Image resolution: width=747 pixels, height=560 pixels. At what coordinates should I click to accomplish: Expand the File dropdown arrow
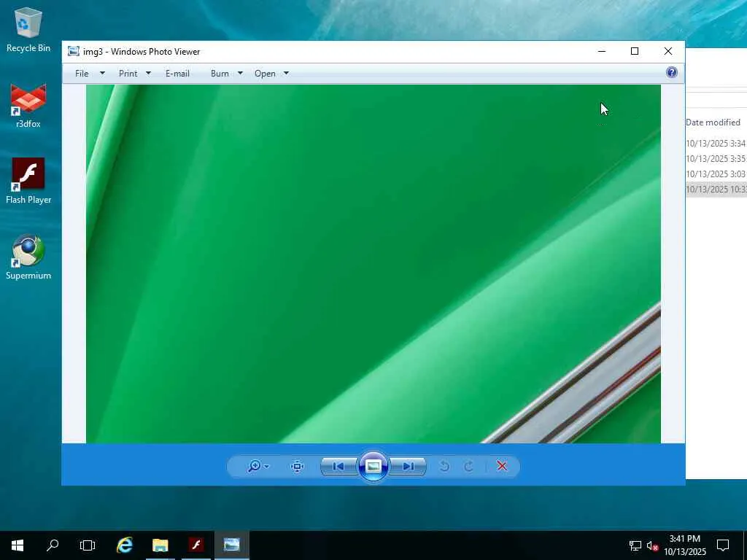point(102,74)
